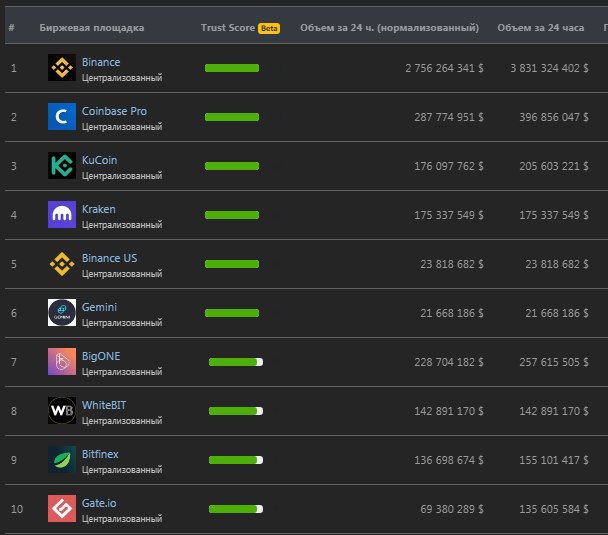
Task: Click the Binance US logo icon
Action: pyautogui.click(x=62, y=264)
